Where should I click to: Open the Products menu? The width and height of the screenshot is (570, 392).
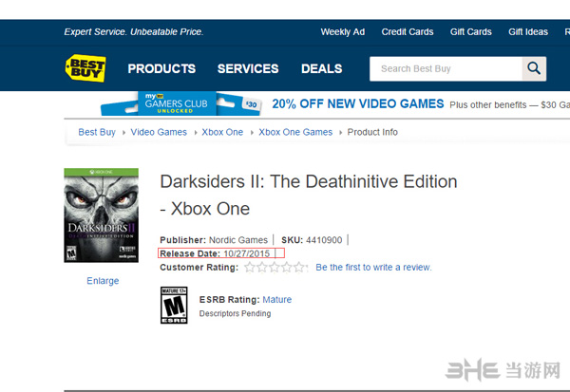pos(161,68)
